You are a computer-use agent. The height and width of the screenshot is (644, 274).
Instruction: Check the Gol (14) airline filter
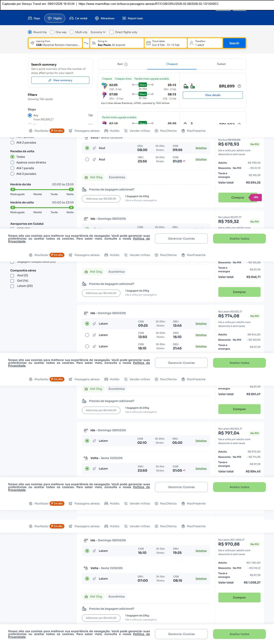[12, 281]
